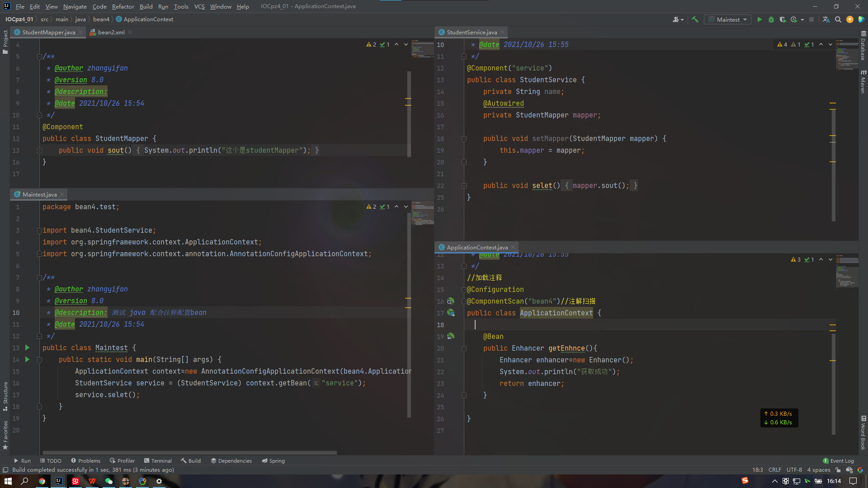
Task: Expand the user account dropdown arrow
Action: (682, 19)
